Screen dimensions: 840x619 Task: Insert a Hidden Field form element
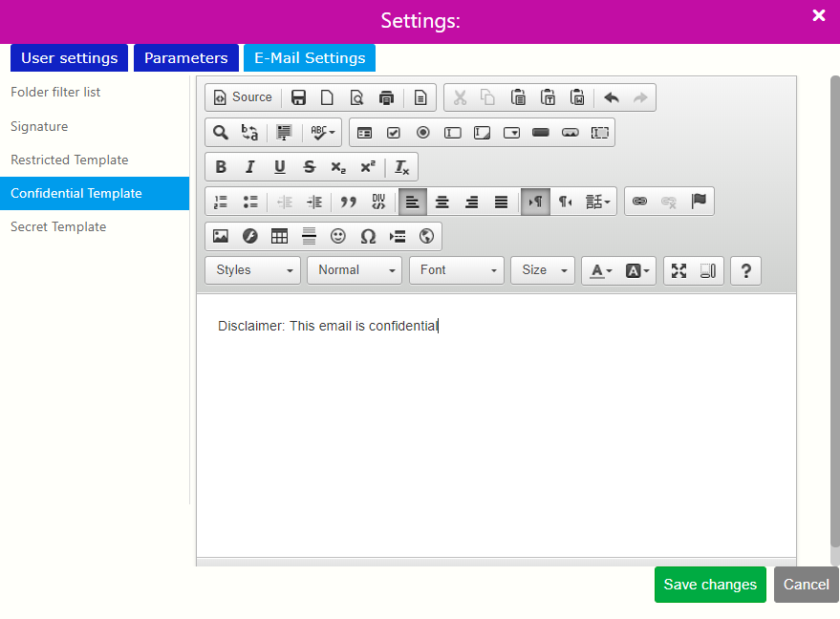coord(599,132)
